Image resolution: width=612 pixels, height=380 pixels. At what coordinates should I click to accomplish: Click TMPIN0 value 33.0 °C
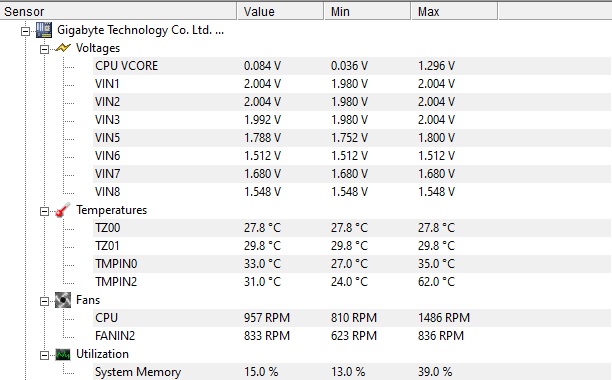[x=262, y=264]
